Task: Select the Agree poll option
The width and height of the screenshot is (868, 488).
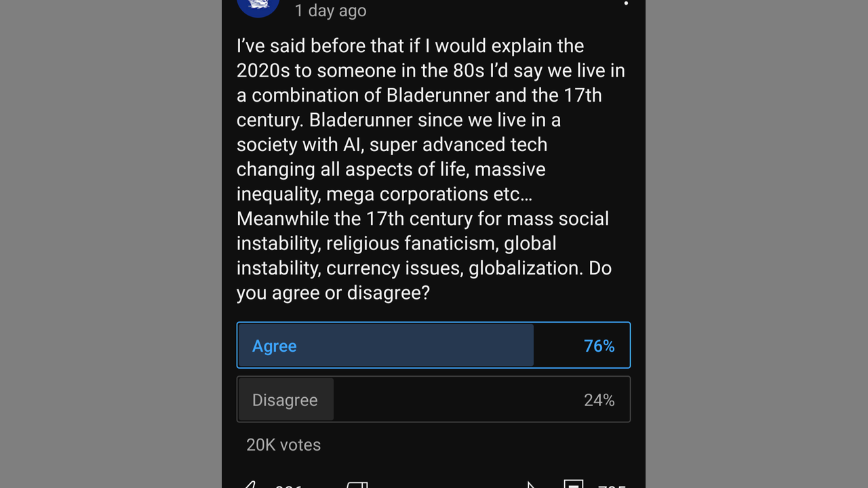Action: click(x=433, y=346)
